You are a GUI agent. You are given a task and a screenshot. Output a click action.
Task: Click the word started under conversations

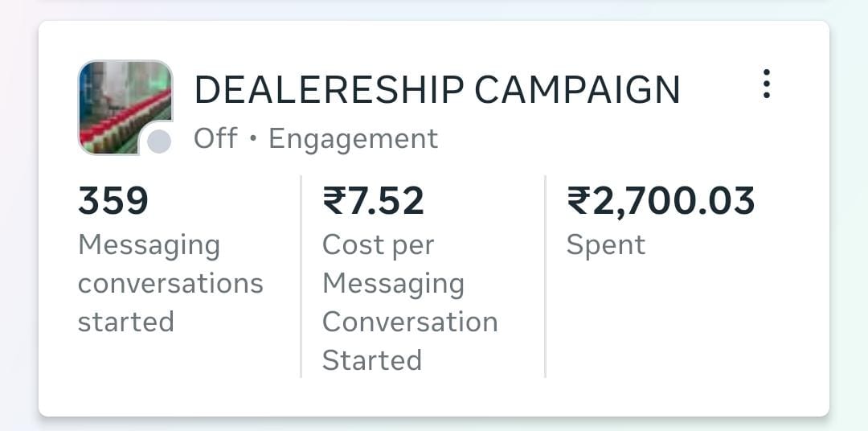point(125,322)
